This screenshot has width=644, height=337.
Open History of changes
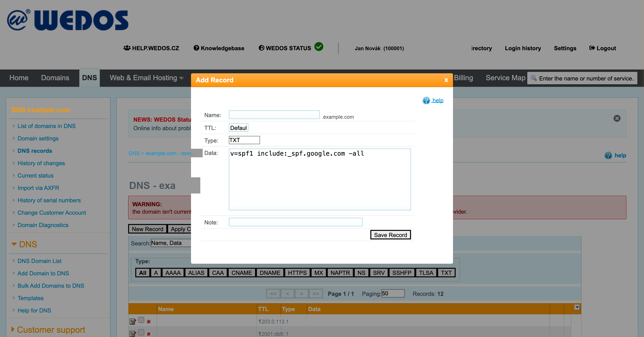pyautogui.click(x=41, y=163)
